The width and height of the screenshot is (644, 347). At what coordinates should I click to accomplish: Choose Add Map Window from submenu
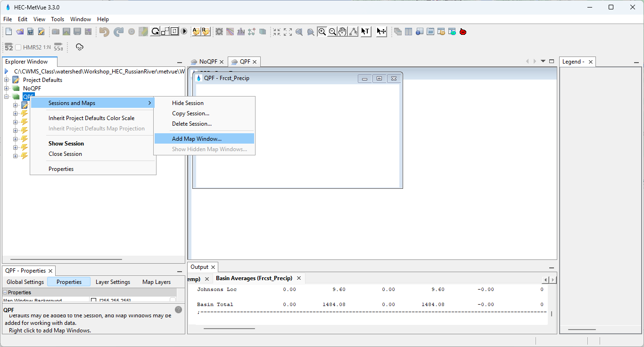pyautogui.click(x=197, y=139)
